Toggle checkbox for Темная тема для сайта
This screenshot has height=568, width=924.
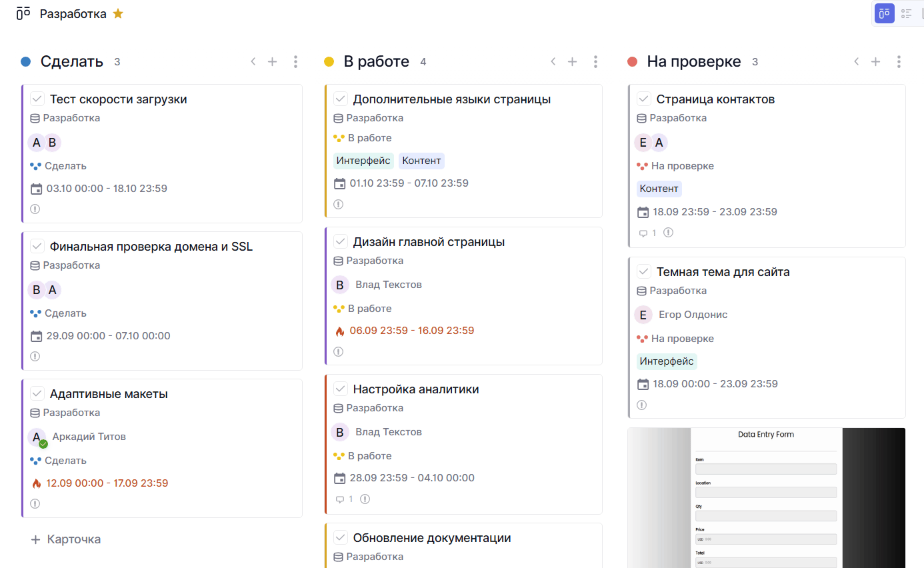point(644,272)
